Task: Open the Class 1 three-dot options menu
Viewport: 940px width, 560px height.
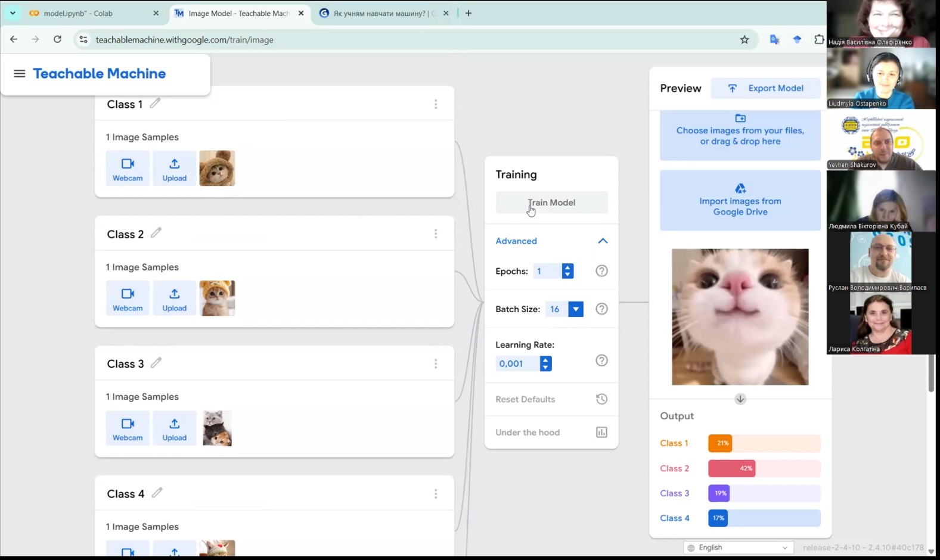Action: pyautogui.click(x=436, y=104)
